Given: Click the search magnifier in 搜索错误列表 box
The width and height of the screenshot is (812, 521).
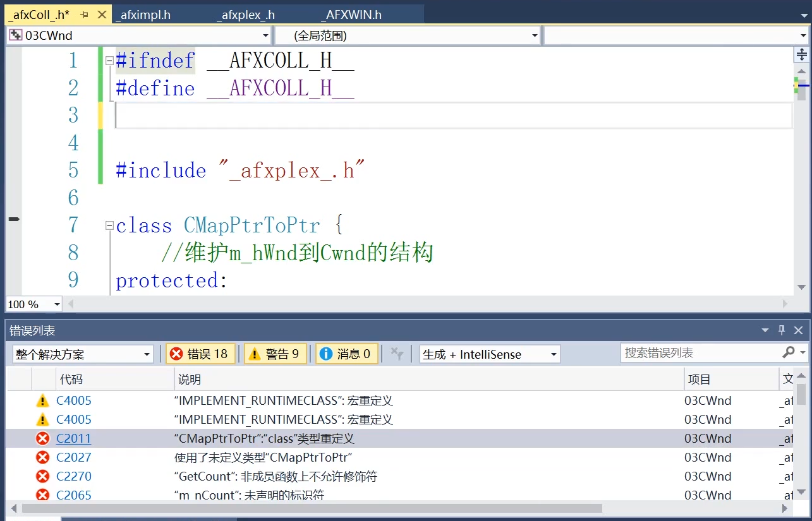Looking at the screenshot, I should pyautogui.click(x=787, y=354).
